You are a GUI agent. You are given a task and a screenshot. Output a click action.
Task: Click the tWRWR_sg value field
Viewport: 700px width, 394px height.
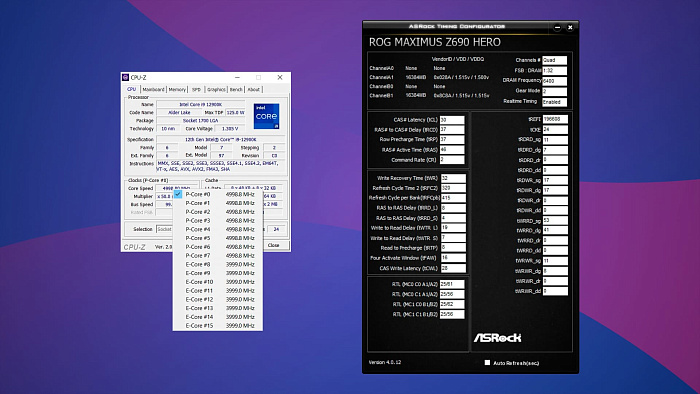[x=555, y=261]
